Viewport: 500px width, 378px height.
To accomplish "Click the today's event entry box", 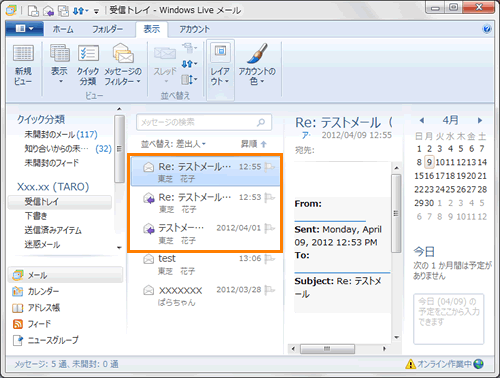I will pyautogui.click(x=448, y=319).
